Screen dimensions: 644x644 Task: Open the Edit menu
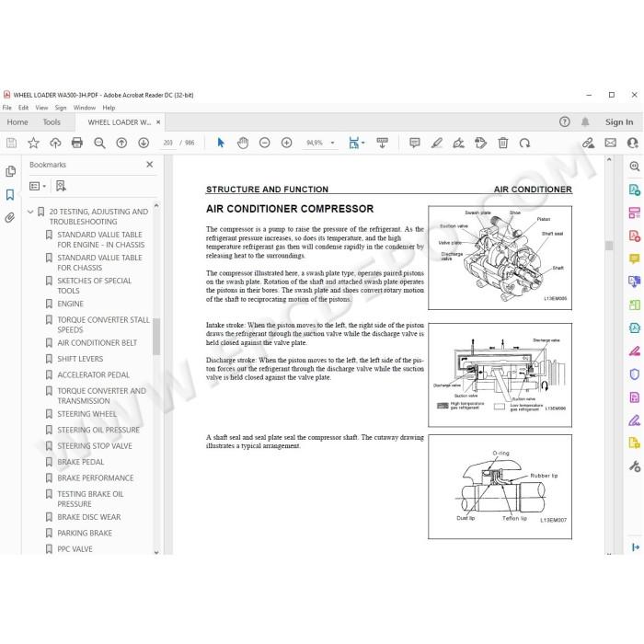tap(23, 108)
